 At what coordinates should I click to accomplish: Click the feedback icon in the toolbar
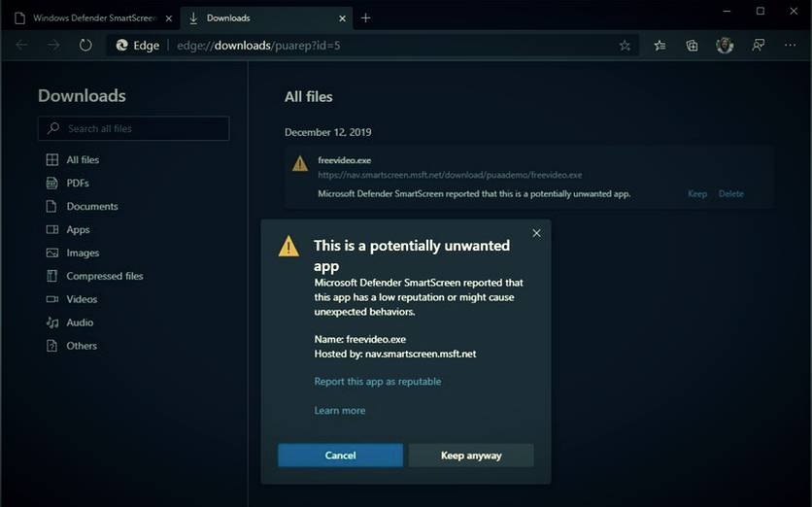tap(759, 45)
